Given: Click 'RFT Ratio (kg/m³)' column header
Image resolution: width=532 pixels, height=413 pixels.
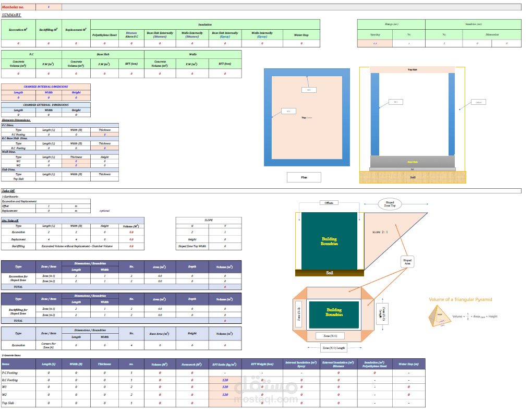Looking at the screenshot, I should 225,364.
